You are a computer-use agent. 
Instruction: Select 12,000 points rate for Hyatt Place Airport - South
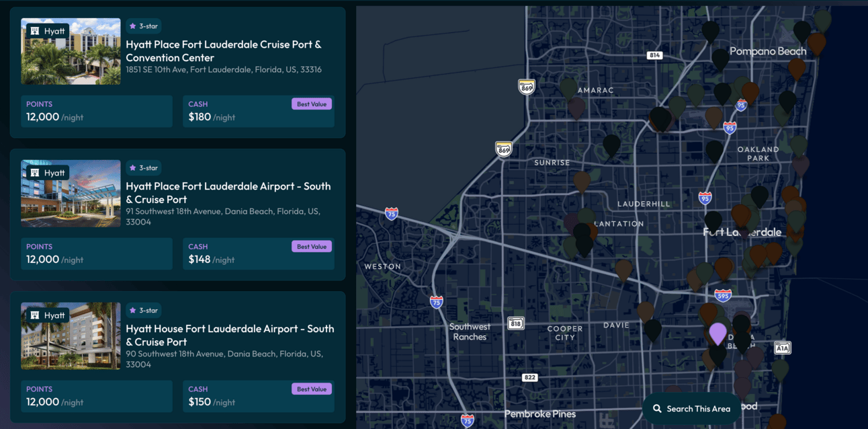[x=97, y=254]
